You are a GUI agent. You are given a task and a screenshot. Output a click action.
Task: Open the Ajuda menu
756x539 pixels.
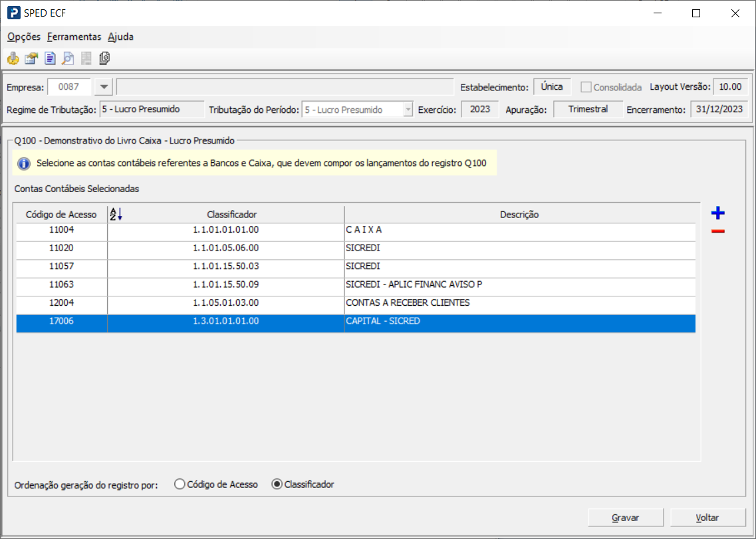pyautogui.click(x=120, y=37)
